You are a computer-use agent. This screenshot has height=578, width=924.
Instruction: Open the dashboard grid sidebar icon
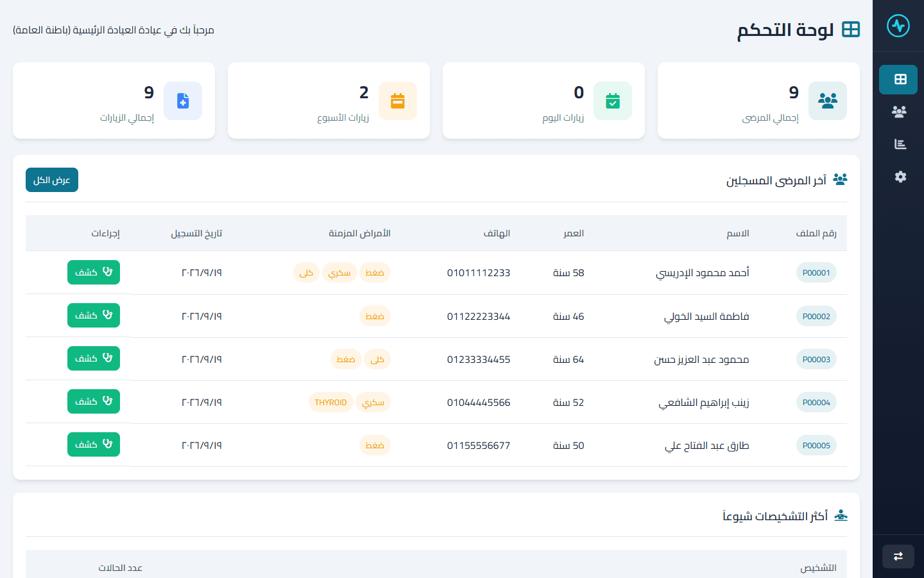[898, 80]
